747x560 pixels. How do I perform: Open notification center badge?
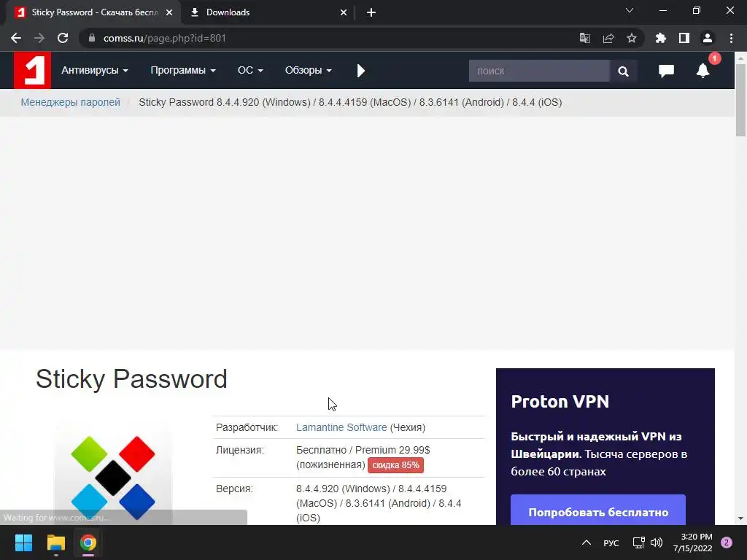click(727, 542)
